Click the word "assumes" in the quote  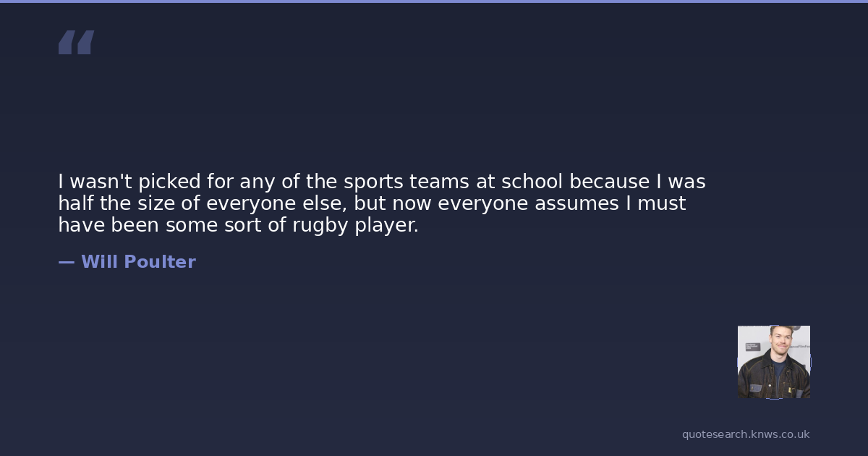576,203
